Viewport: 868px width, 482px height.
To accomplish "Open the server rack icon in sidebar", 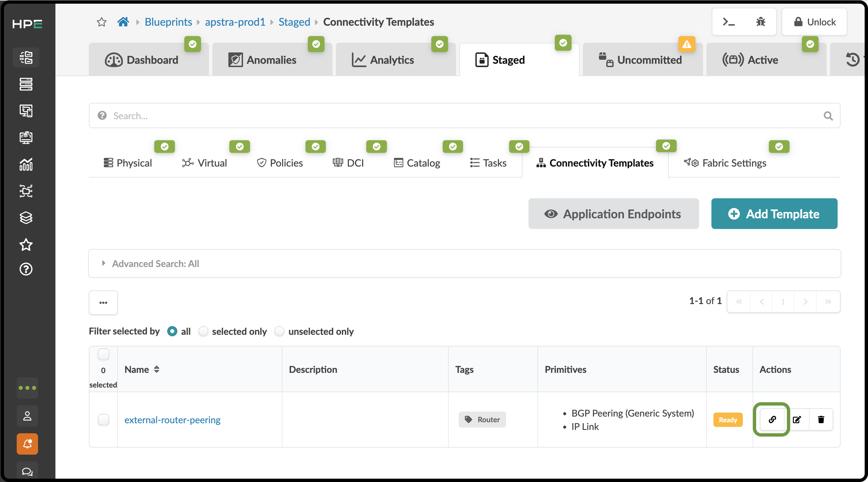I will click(x=26, y=84).
